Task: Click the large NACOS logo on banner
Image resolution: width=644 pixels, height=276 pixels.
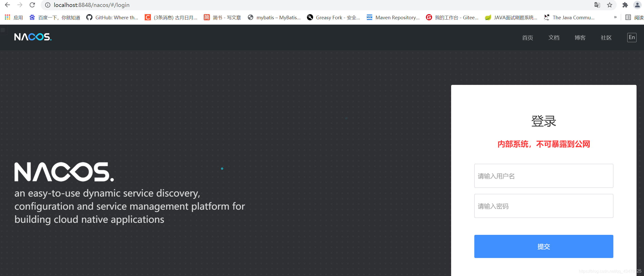Action: click(x=64, y=172)
